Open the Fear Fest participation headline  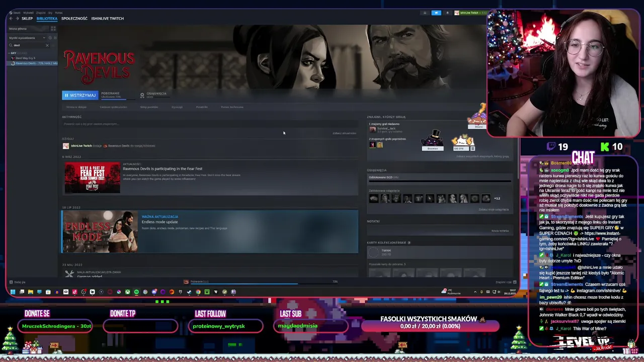(163, 169)
